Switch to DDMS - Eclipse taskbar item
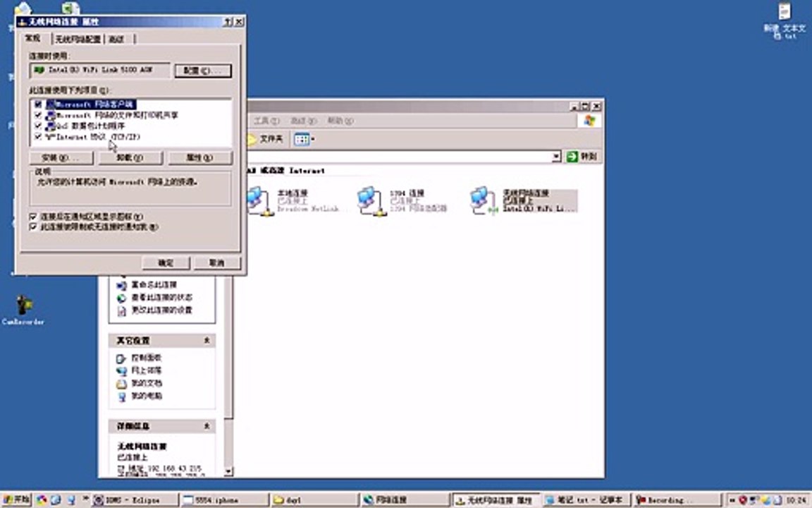 [x=135, y=500]
